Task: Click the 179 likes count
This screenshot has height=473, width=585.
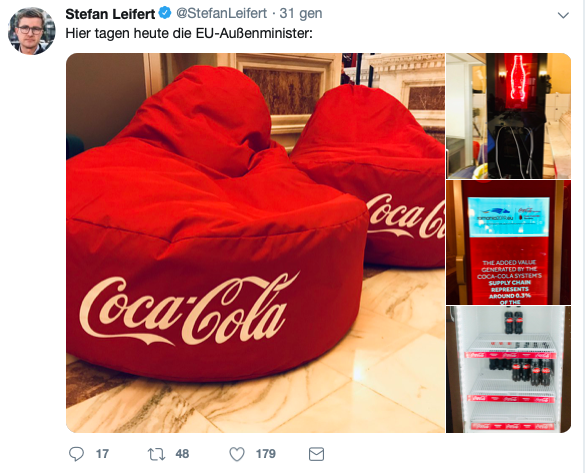Action: [x=266, y=454]
